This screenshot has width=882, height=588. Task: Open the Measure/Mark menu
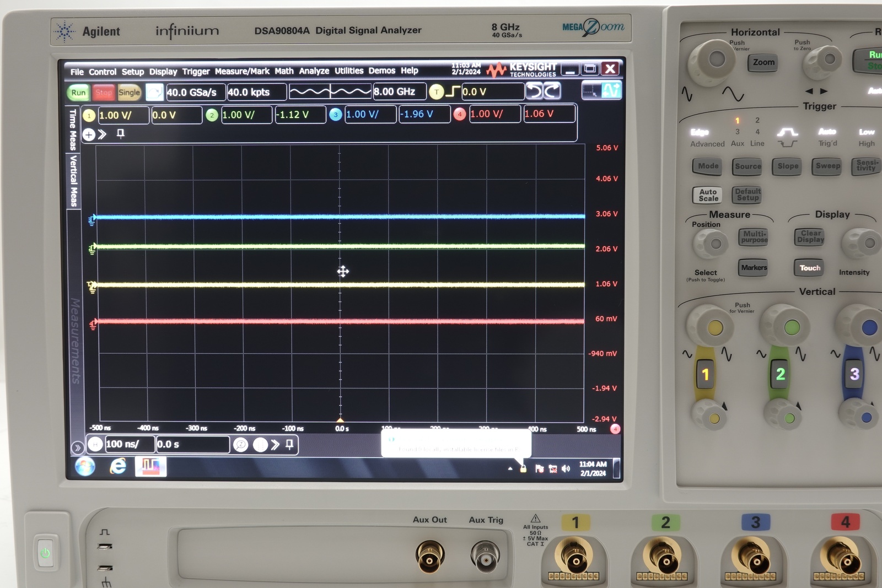coord(242,71)
